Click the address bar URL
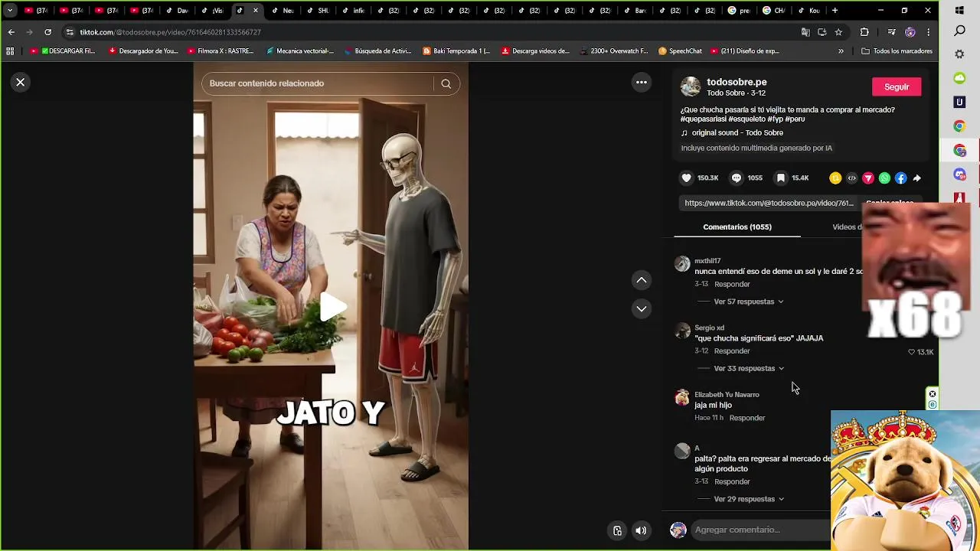 171,32
